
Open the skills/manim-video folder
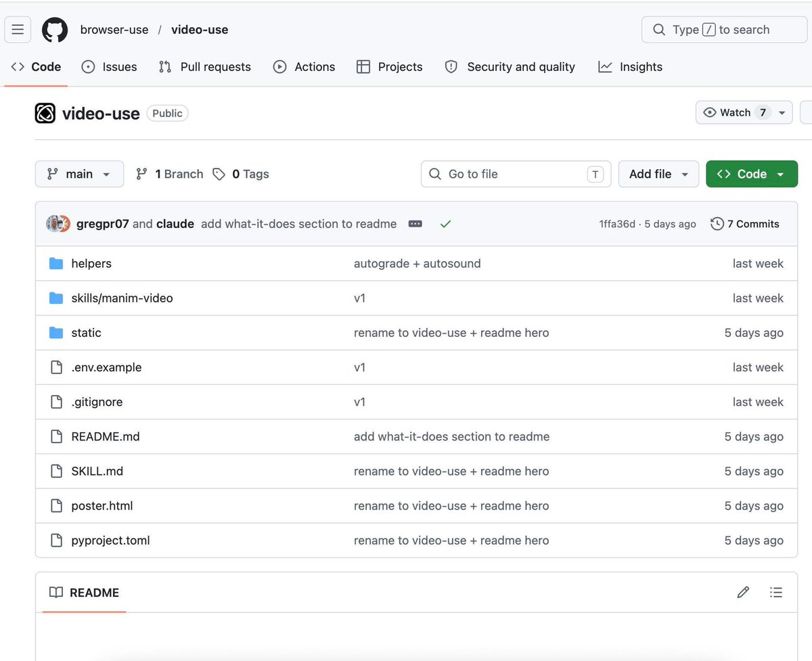tap(122, 298)
